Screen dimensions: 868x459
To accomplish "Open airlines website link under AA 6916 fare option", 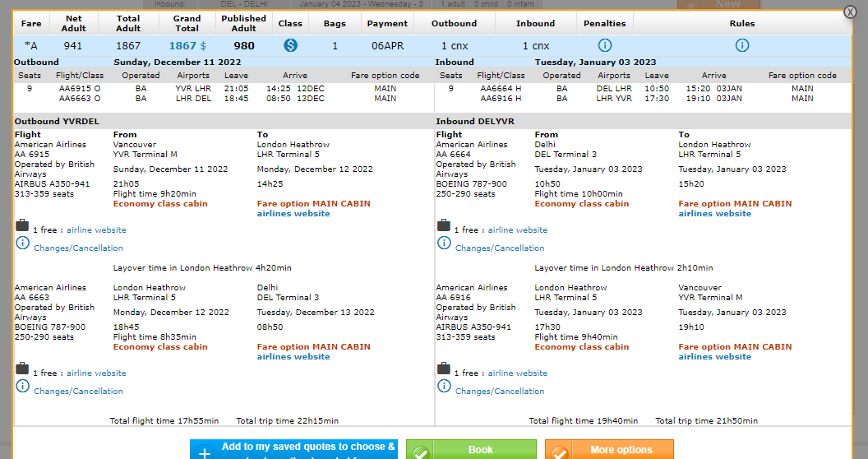I will 714,357.
